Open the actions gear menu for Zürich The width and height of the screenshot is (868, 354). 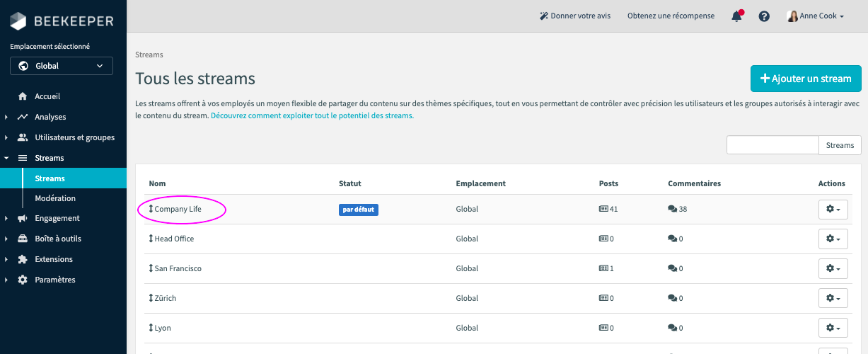833,299
